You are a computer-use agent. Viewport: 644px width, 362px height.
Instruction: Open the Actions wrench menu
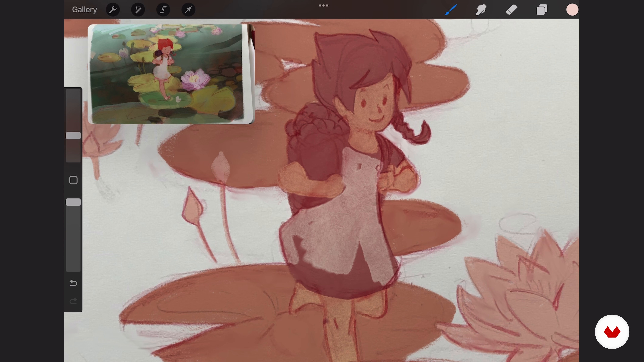[x=113, y=10]
